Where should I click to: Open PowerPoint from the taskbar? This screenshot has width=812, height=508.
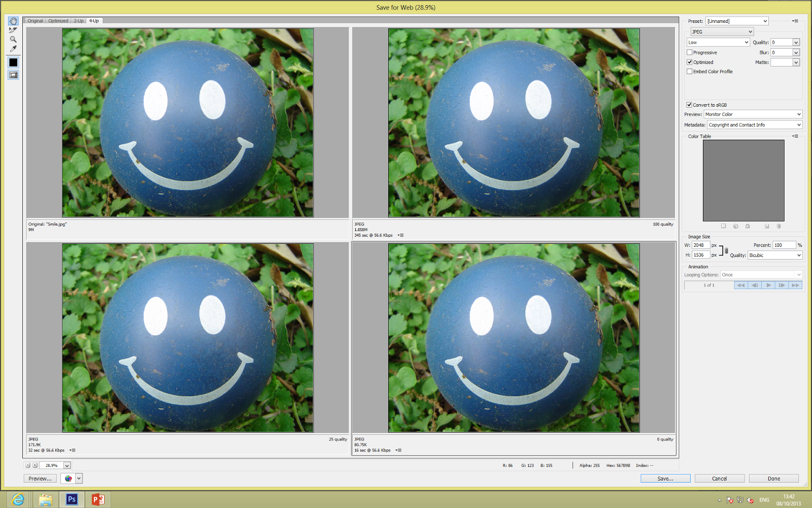(x=98, y=499)
